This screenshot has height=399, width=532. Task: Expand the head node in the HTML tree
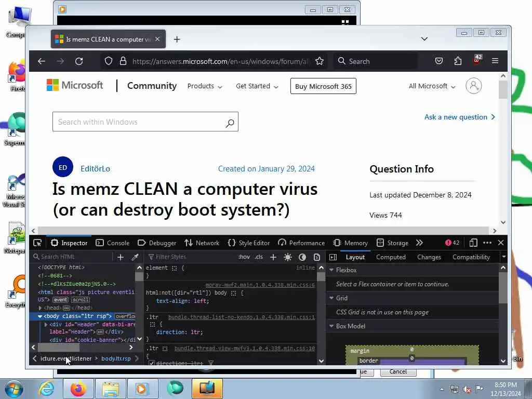[40, 308]
